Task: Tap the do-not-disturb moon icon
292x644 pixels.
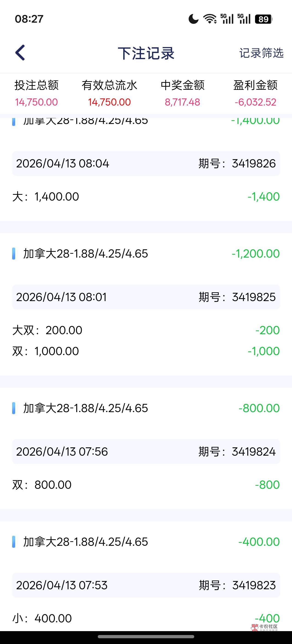Action: point(194,19)
